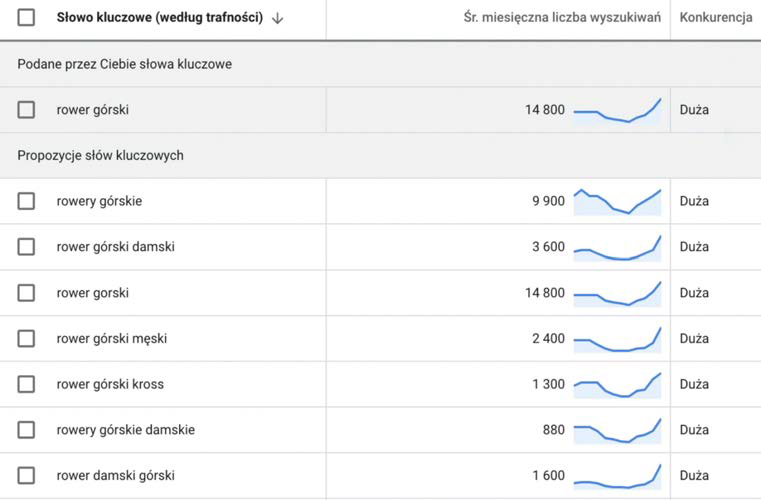Click the Śr. miesięczna liczba wyszukiwań header
Screen dimensions: 761x500
(x=564, y=18)
